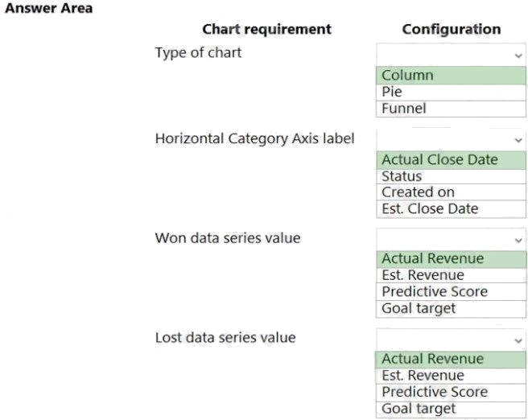Choose Est. Revenue under Lost series
The image size is (528, 420).
click(451, 376)
